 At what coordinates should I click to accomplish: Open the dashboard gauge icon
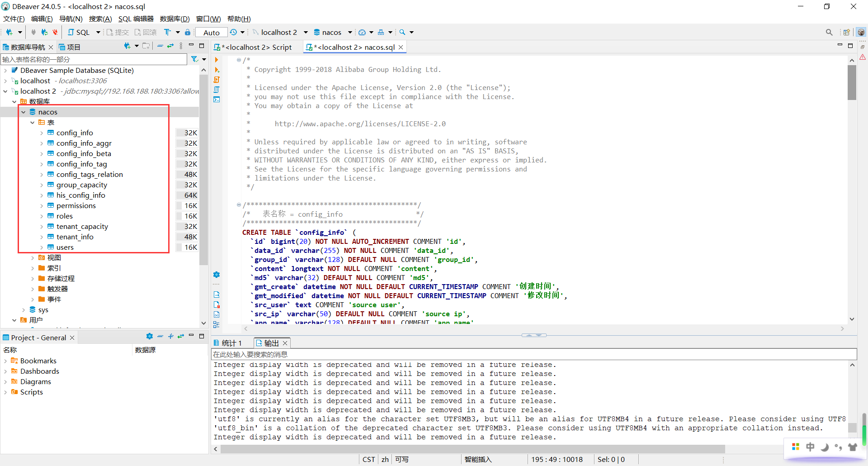pos(362,32)
